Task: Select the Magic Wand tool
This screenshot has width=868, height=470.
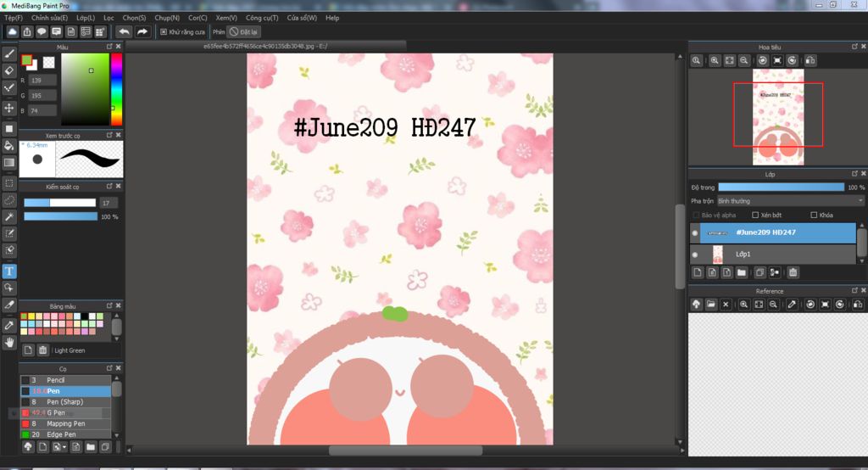Action: (x=8, y=216)
